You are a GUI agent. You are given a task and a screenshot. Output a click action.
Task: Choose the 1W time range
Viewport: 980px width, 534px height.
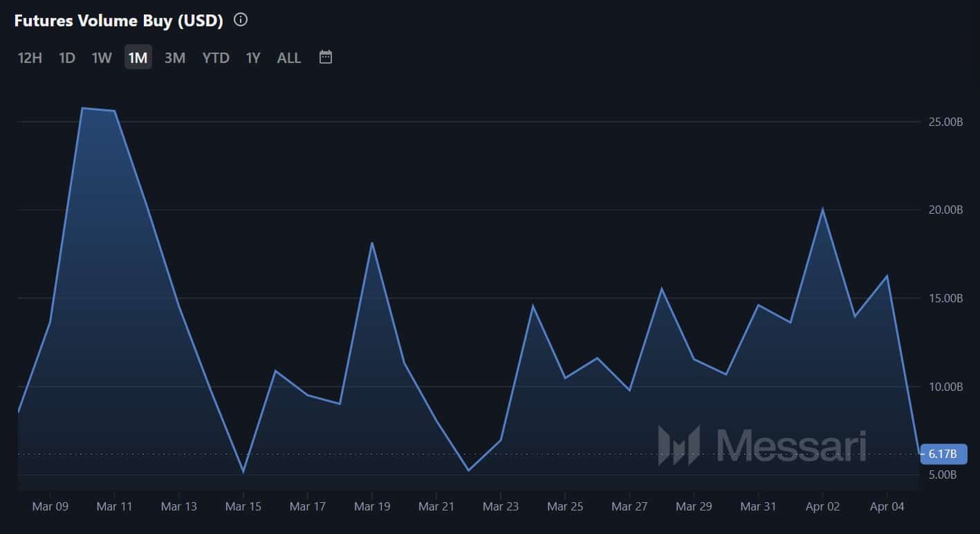click(102, 58)
